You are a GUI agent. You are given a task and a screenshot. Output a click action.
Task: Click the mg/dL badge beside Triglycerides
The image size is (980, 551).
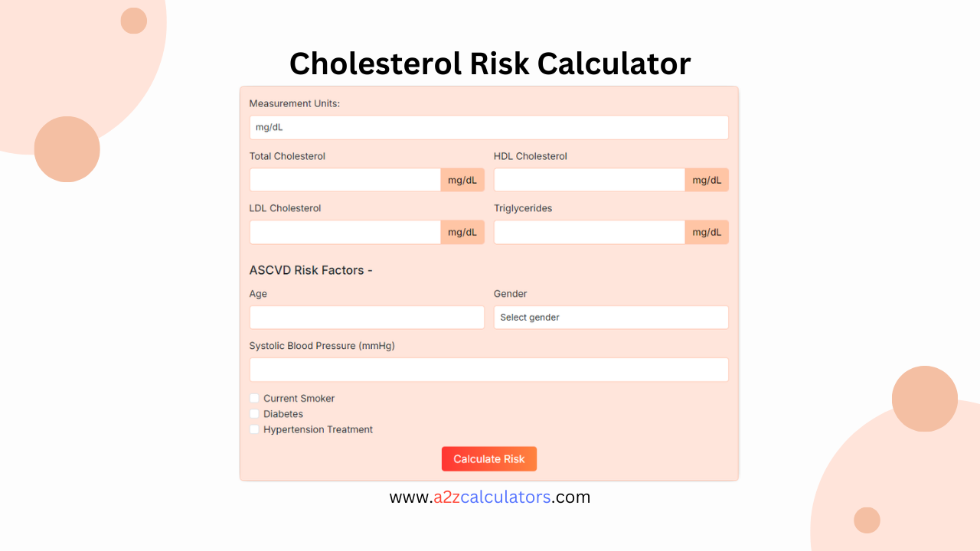707,232
